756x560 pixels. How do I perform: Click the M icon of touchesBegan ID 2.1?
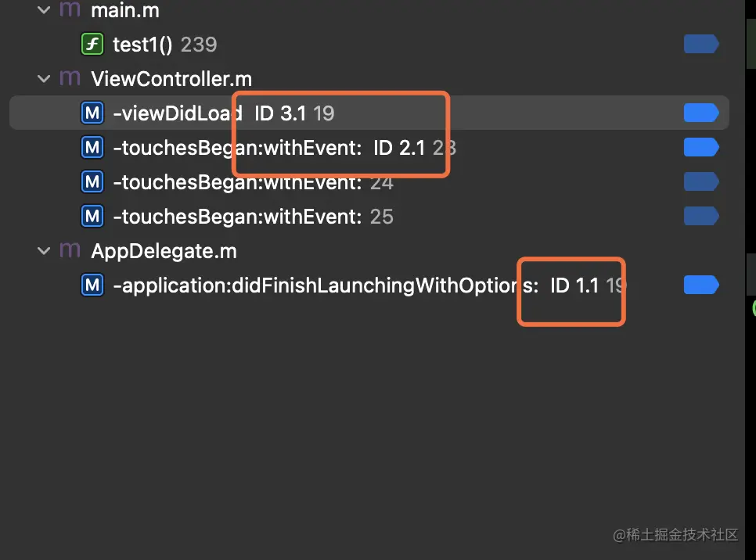point(92,148)
